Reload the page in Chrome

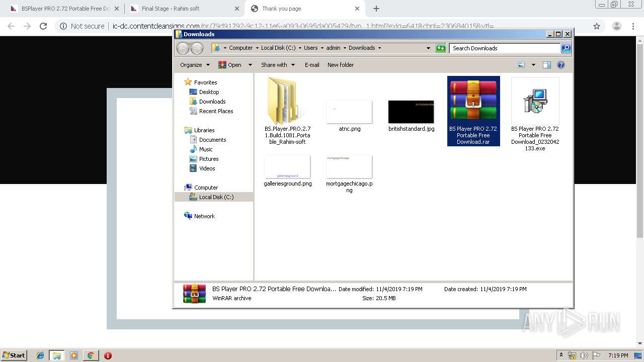click(43, 26)
